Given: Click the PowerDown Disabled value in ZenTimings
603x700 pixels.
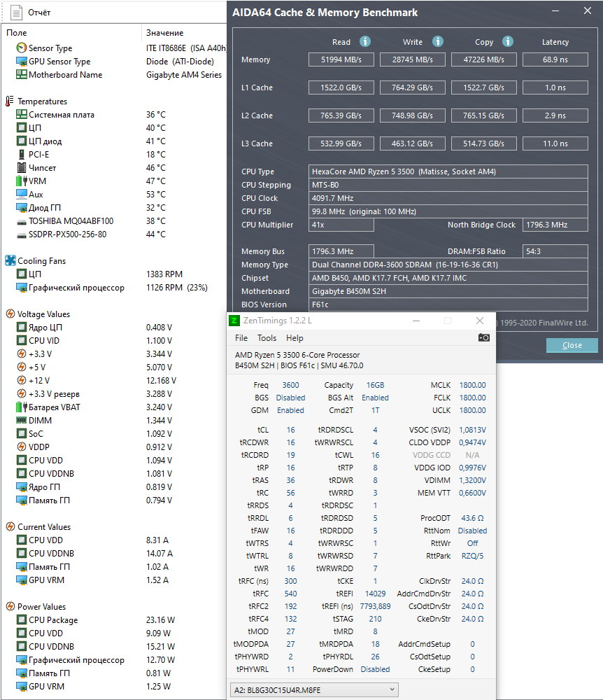Looking at the screenshot, I should point(375,669).
